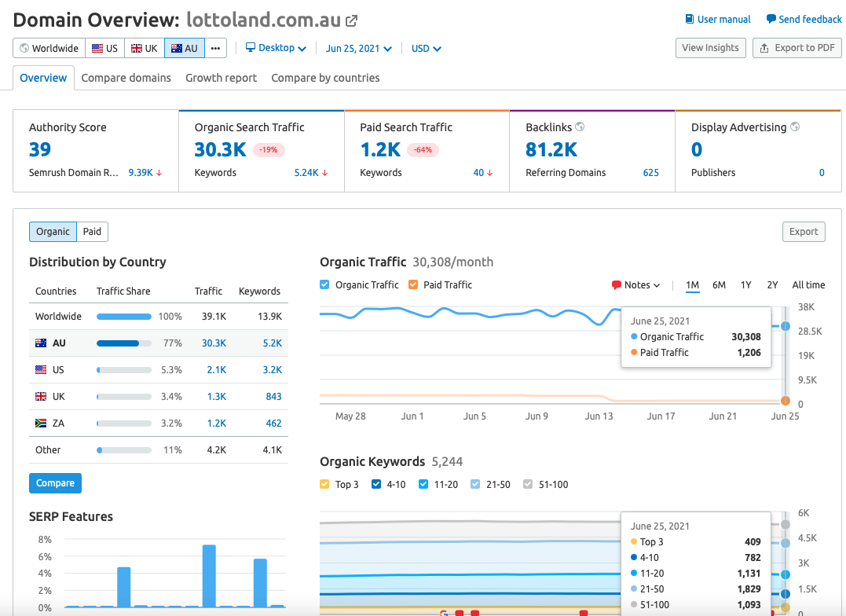Open the USD currency dropdown

(x=427, y=48)
